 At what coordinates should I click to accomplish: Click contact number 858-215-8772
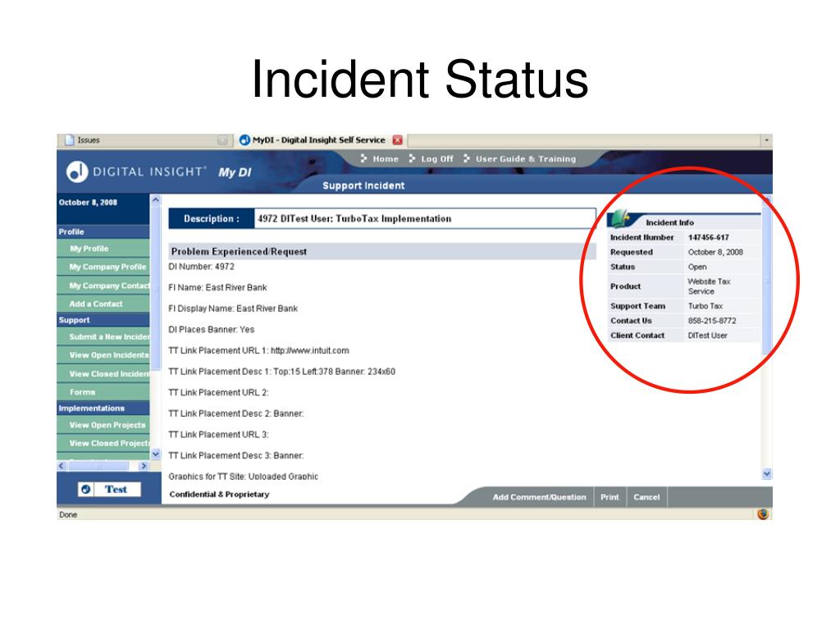(x=712, y=321)
